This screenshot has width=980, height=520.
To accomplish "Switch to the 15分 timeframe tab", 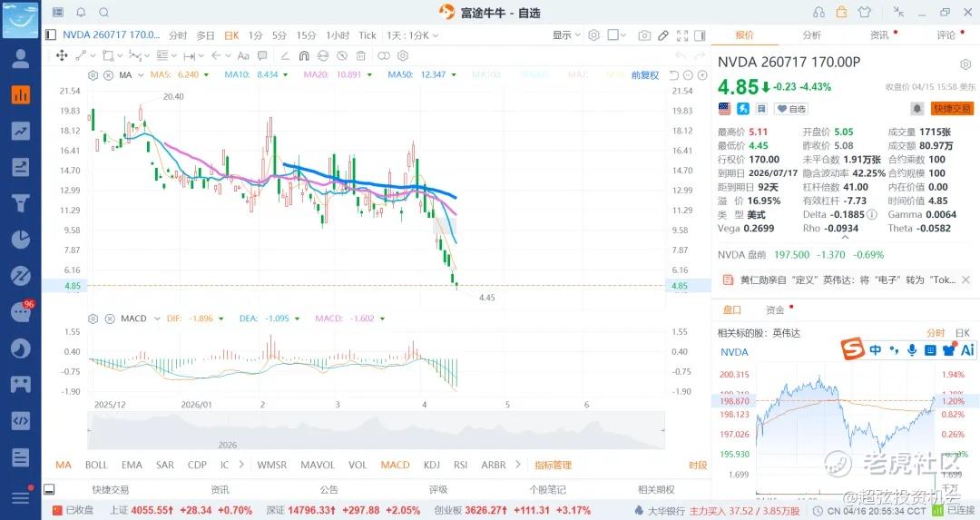I will (x=307, y=35).
